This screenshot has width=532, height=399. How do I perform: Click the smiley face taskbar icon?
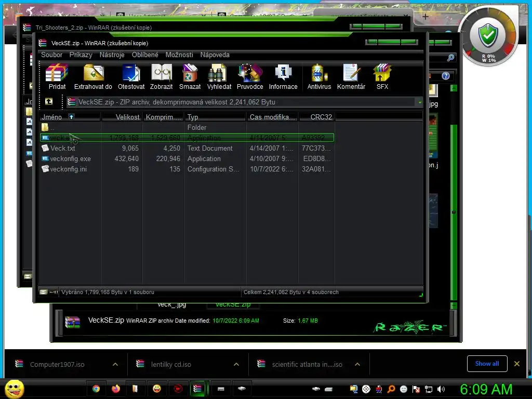tap(157, 389)
